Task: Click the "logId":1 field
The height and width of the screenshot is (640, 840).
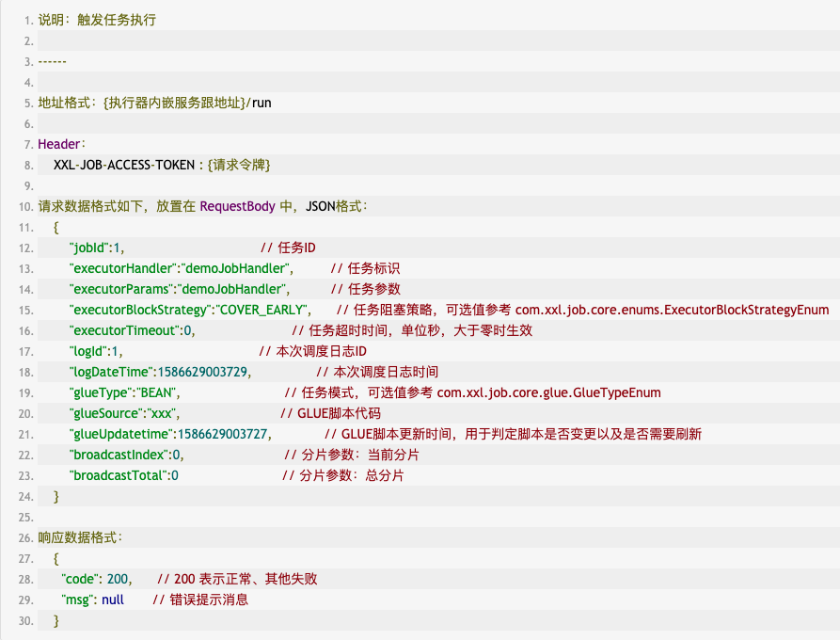Action: tap(96, 351)
